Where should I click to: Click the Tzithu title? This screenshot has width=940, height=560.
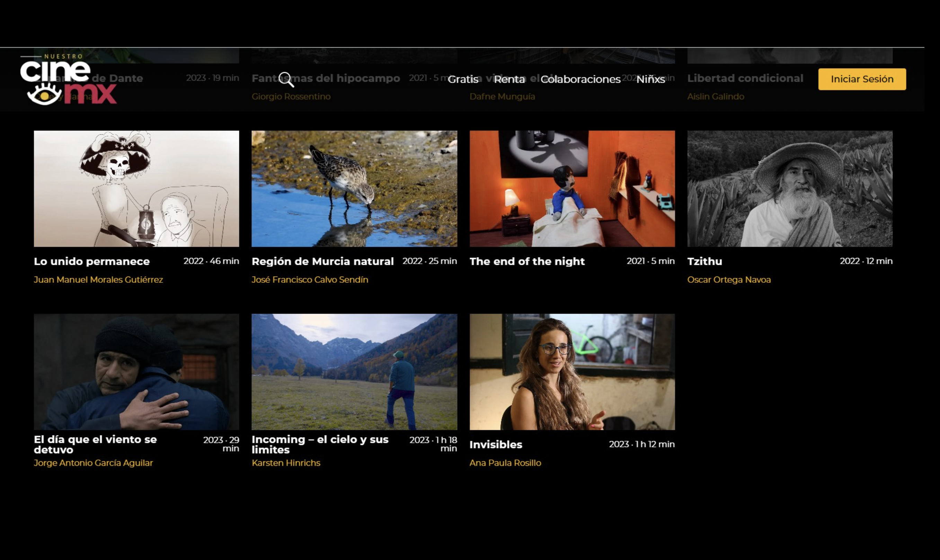[x=704, y=261]
